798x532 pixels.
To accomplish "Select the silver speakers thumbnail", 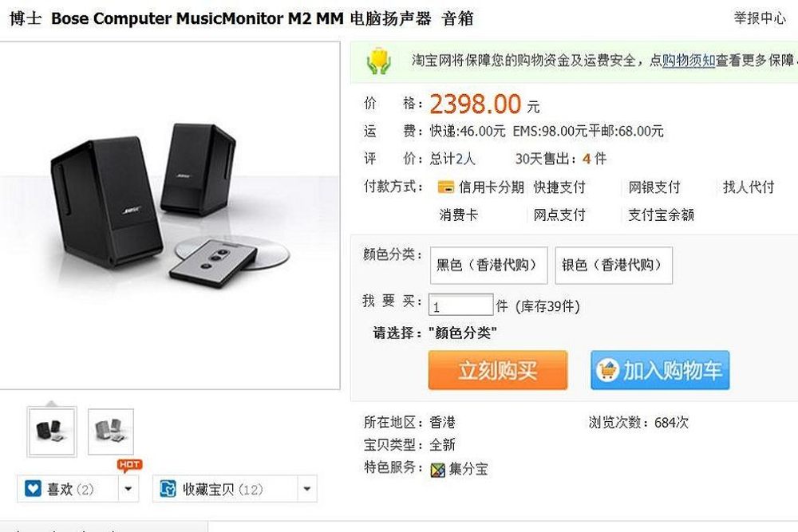I will [x=111, y=432].
